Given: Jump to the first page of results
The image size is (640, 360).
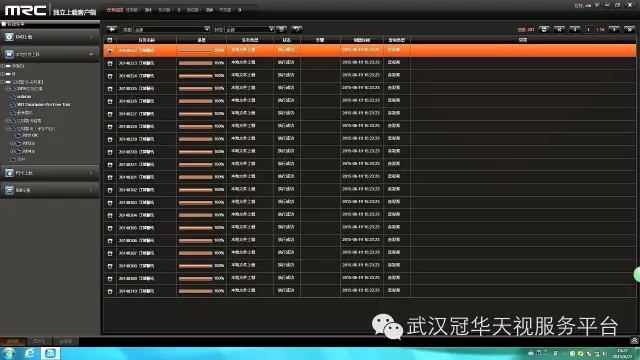Looking at the screenshot, I should pos(559,29).
